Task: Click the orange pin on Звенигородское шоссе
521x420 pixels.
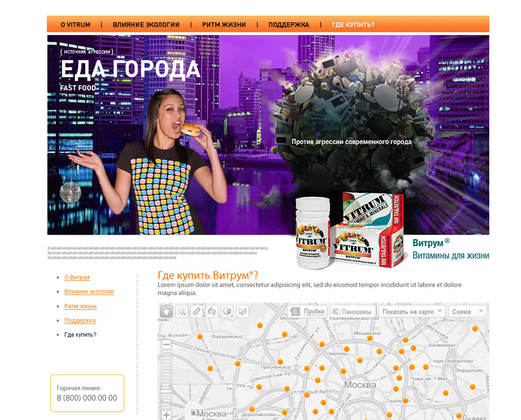Action: pos(238,364)
